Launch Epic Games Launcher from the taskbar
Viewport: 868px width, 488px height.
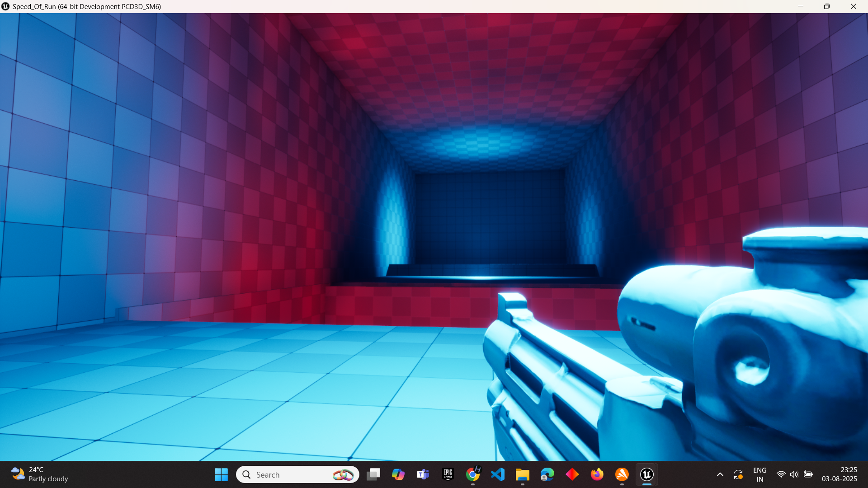click(448, 474)
